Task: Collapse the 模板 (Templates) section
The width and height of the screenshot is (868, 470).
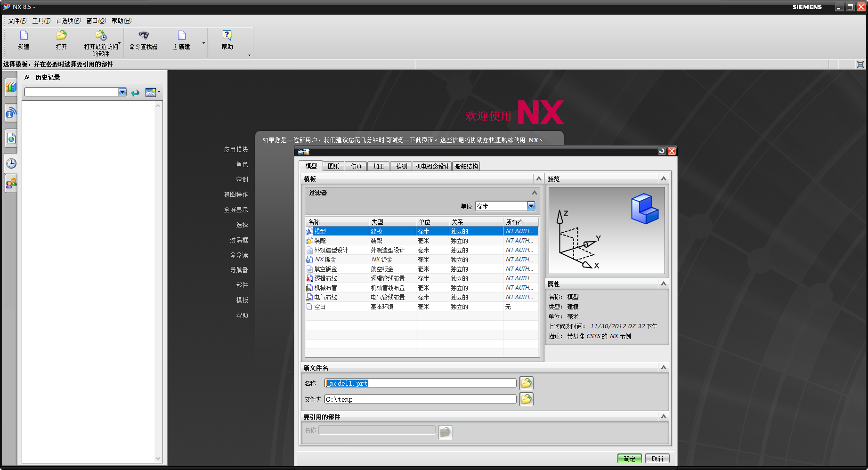Action: tap(539, 178)
